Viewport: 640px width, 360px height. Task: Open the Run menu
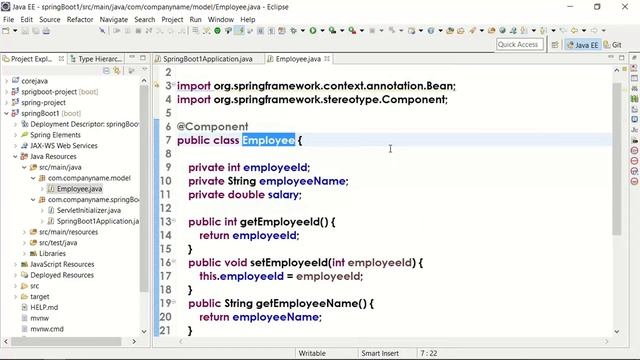point(196,20)
